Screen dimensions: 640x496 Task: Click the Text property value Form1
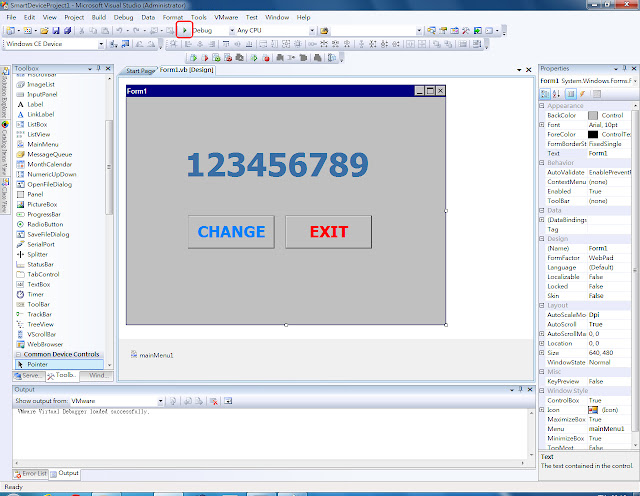pyautogui.click(x=609, y=153)
